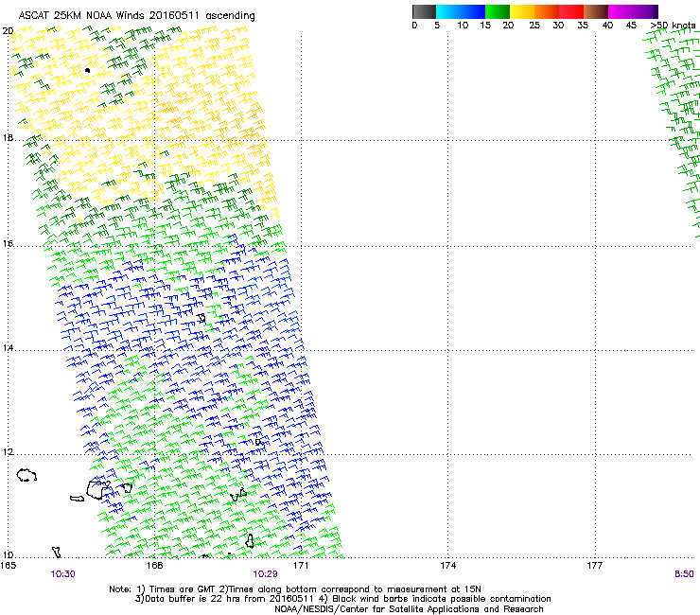This screenshot has height=615, width=700.
Task: Click the title 'ASCAT 25KM NOAA Winds 20160511 ascending'
Action: (x=136, y=16)
